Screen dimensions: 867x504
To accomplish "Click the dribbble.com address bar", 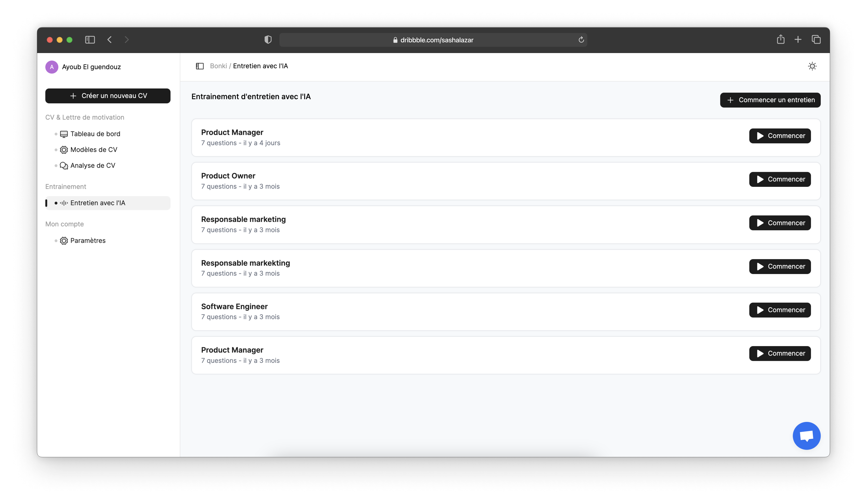I will 433,40.
